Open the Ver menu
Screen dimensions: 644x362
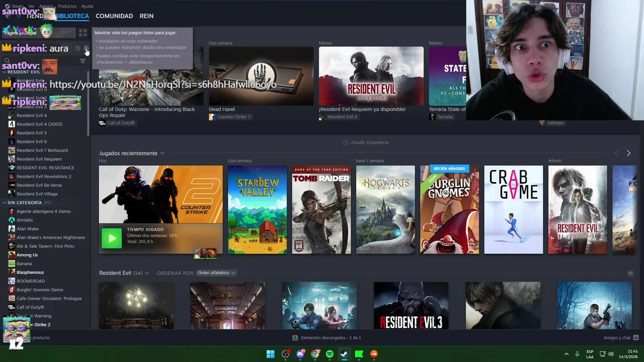coord(31,6)
